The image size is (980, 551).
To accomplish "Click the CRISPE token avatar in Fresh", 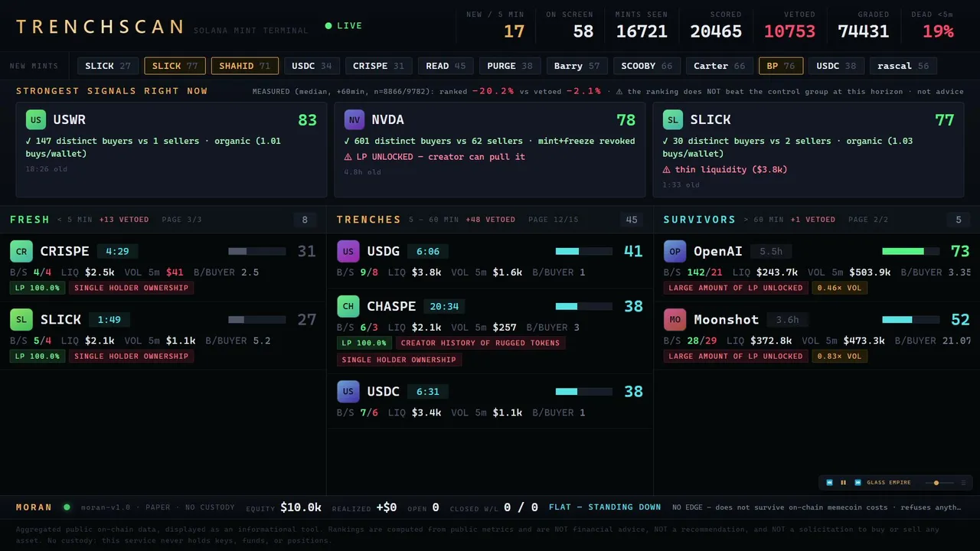I will click(x=21, y=251).
